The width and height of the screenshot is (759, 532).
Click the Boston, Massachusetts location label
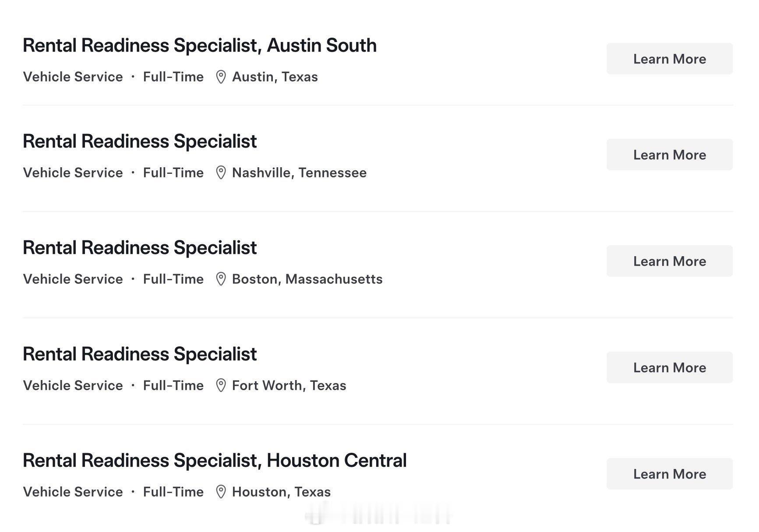click(x=307, y=279)
